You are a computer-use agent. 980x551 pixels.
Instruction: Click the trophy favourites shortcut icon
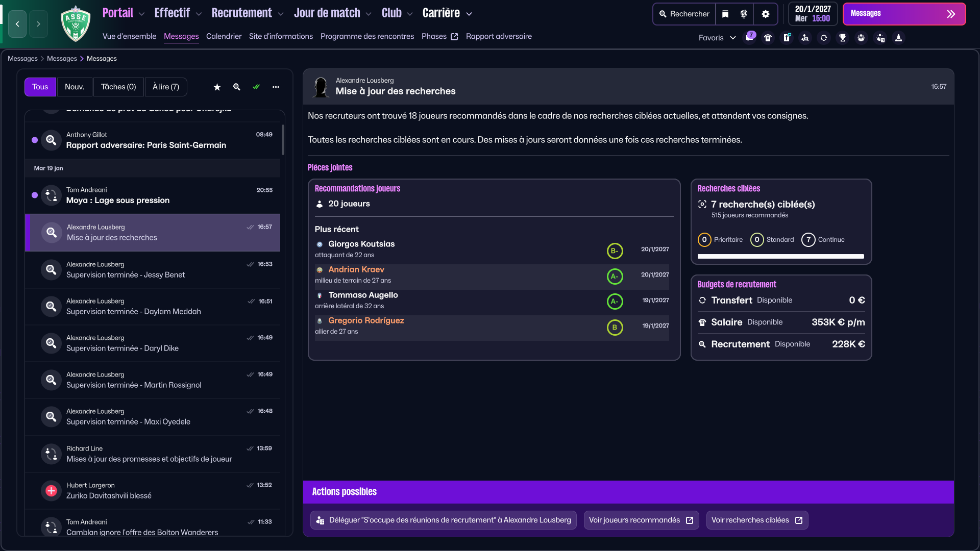click(843, 38)
